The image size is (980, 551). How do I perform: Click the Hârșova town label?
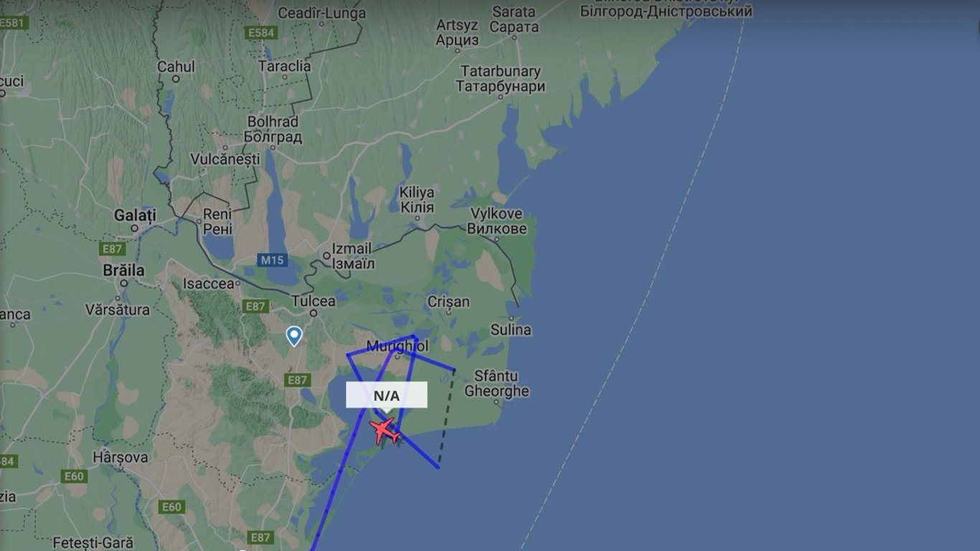tap(121, 457)
